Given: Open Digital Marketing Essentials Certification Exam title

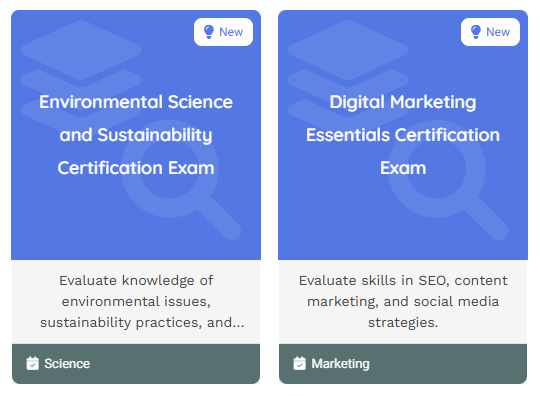Looking at the screenshot, I should pyautogui.click(x=403, y=135).
